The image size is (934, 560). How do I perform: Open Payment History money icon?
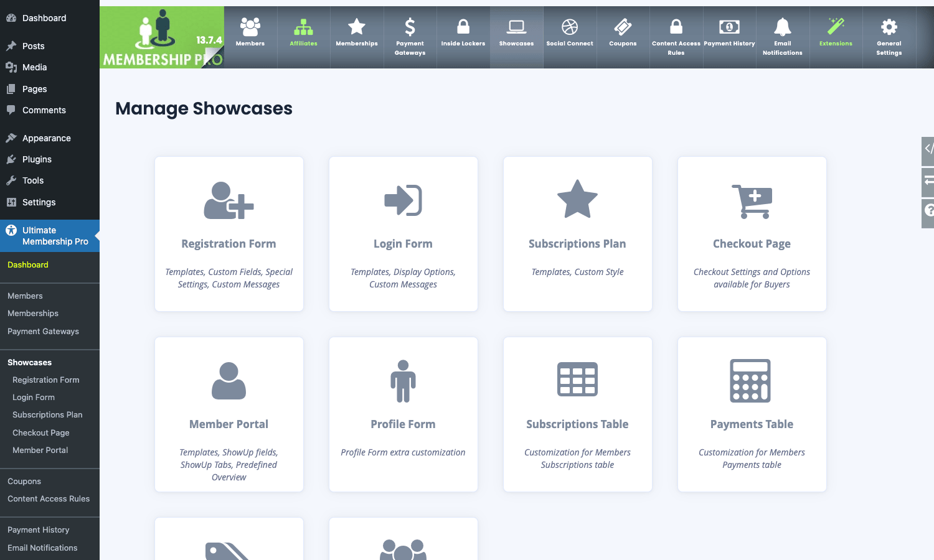(729, 27)
